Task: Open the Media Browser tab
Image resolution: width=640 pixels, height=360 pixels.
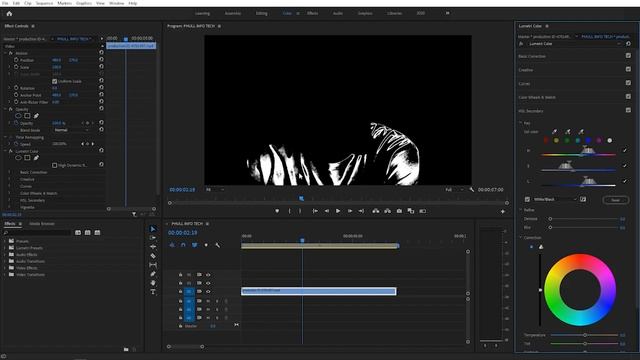Action: pyautogui.click(x=42, y=224)
